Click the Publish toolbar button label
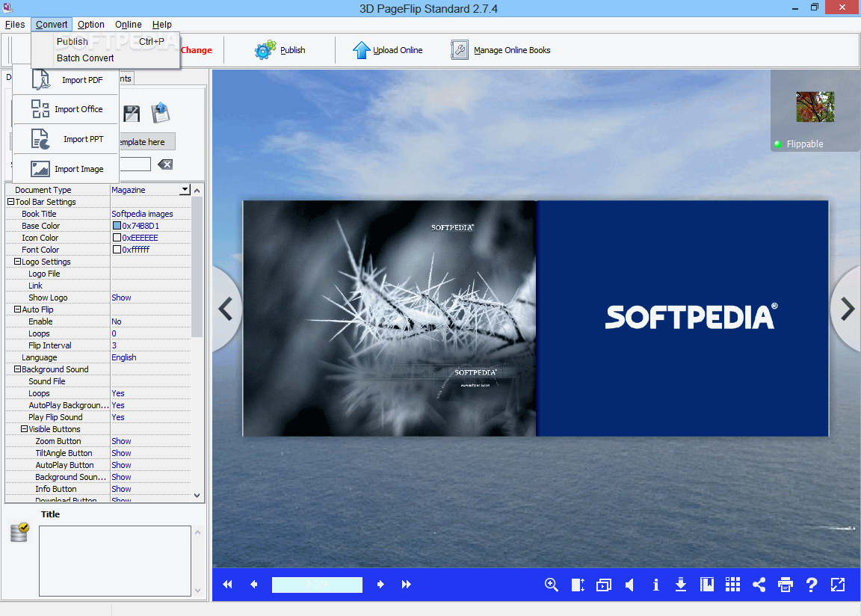This screenshot has width=861, height=616. pos(293,50)
